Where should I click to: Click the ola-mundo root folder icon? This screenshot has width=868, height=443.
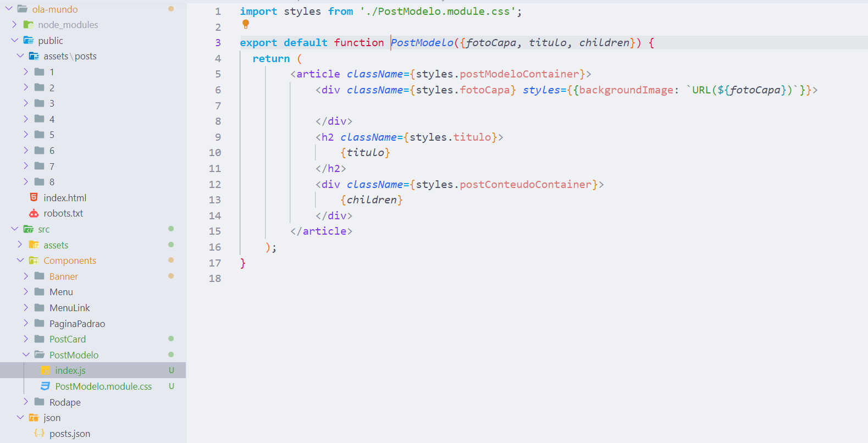click(23, 9)
